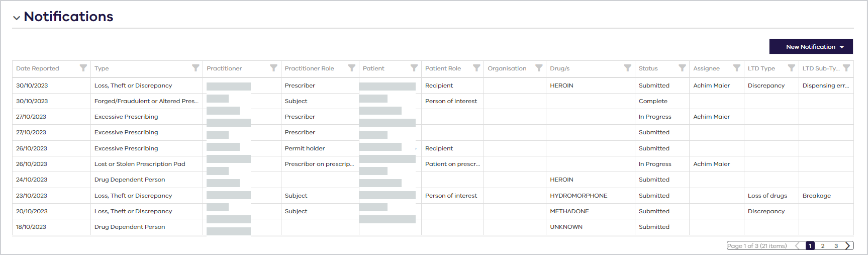
Task: Go to page 1
Action: tap(810, 246)
